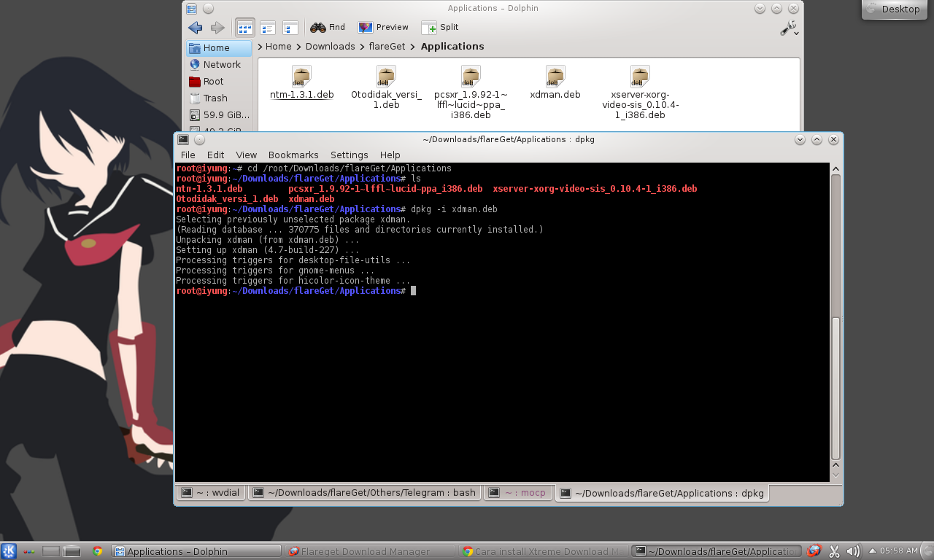Select Network in Places panel

[x=219, y=65]
